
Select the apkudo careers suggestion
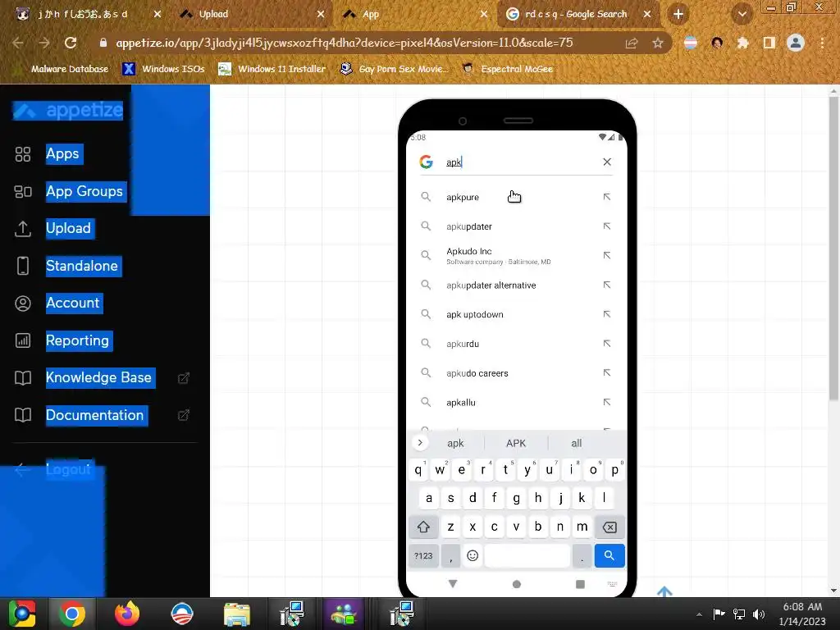click(x=517, y=373)
